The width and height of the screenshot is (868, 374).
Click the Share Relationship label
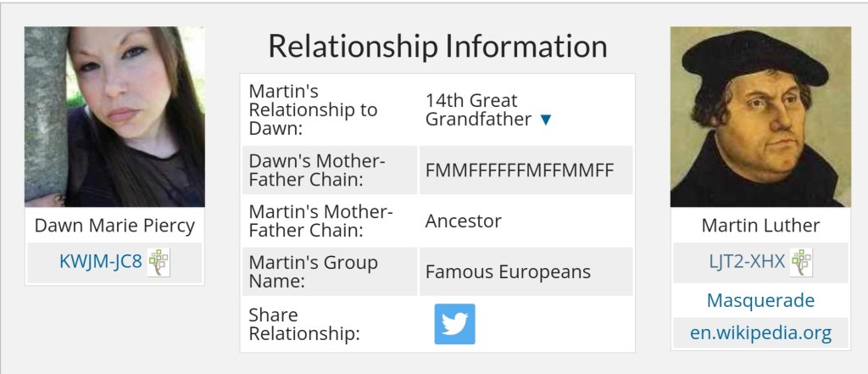point(304,325)
